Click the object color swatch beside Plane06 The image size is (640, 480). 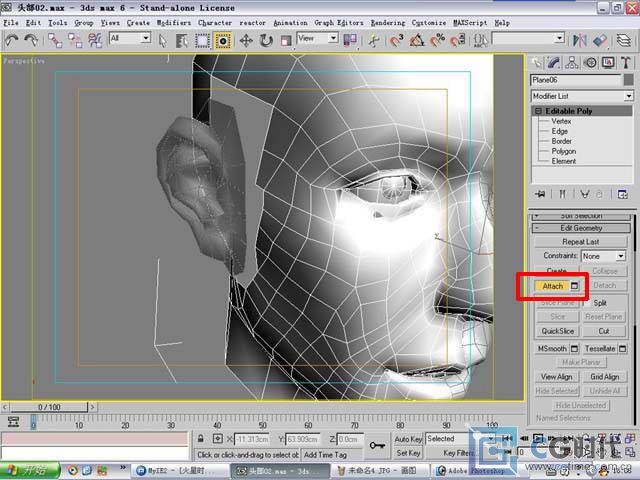click(x=629, y=80)
